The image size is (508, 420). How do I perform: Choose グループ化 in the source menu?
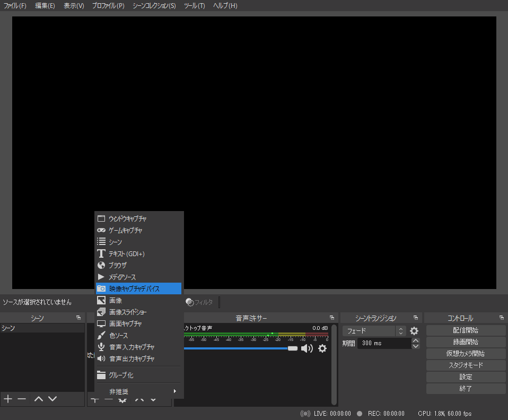pyautogui.click(x=138, y=375)
